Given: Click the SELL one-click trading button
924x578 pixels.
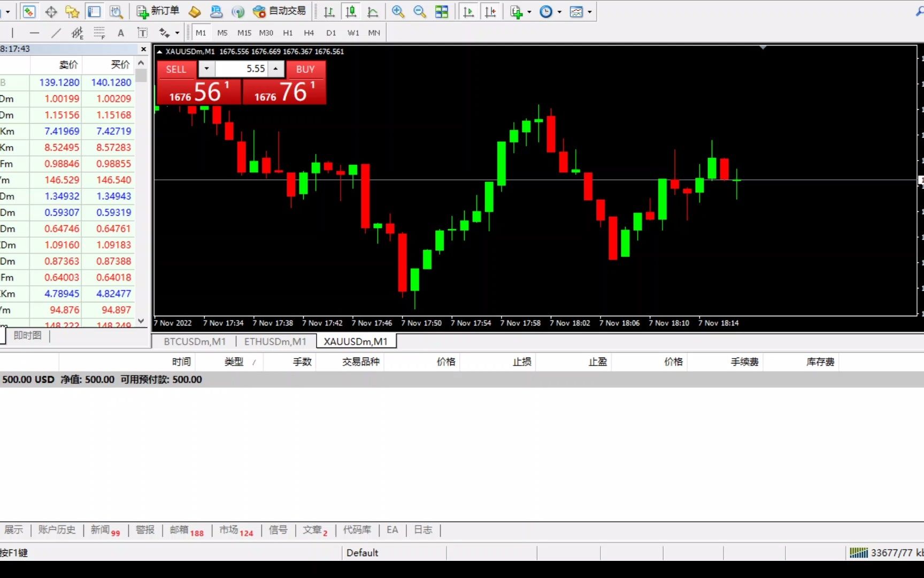Looking at the screenshot, I should (x=176, y=69).
